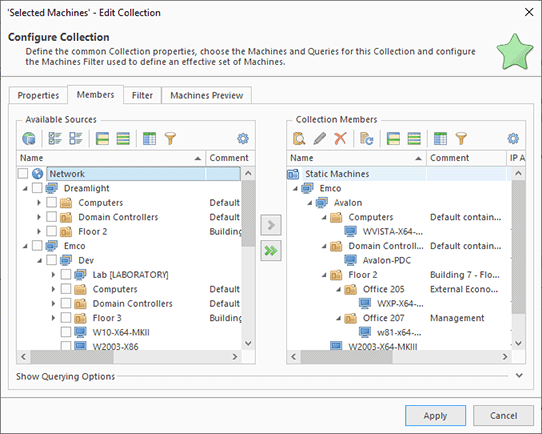Tick the W10-X64-MKII machine checkbox
Screen dimensions: 542x434
tap(66, 332)
